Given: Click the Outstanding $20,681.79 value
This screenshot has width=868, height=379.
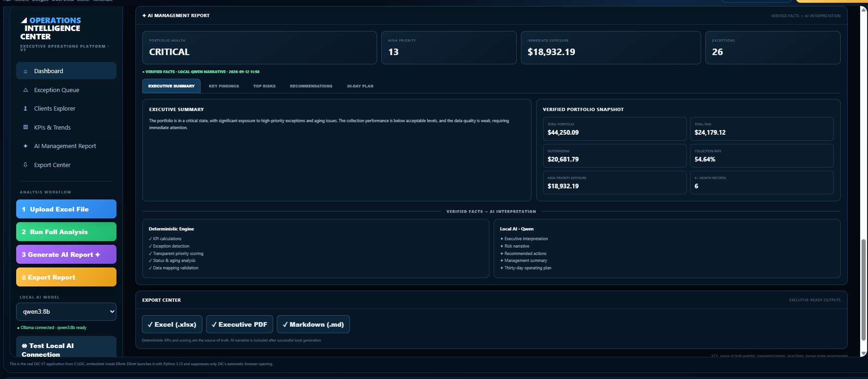Looking at the screenshot, I should (x=563, y=159).
